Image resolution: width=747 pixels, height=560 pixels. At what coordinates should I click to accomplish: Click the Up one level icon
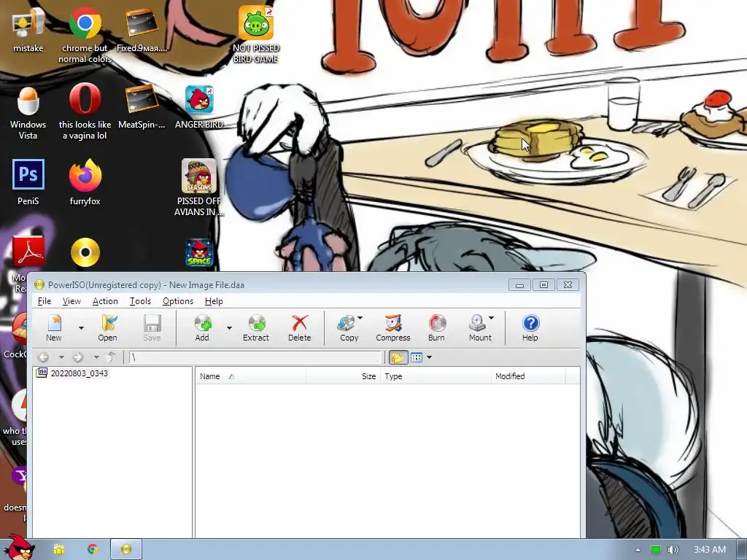(x=111, y=357)
